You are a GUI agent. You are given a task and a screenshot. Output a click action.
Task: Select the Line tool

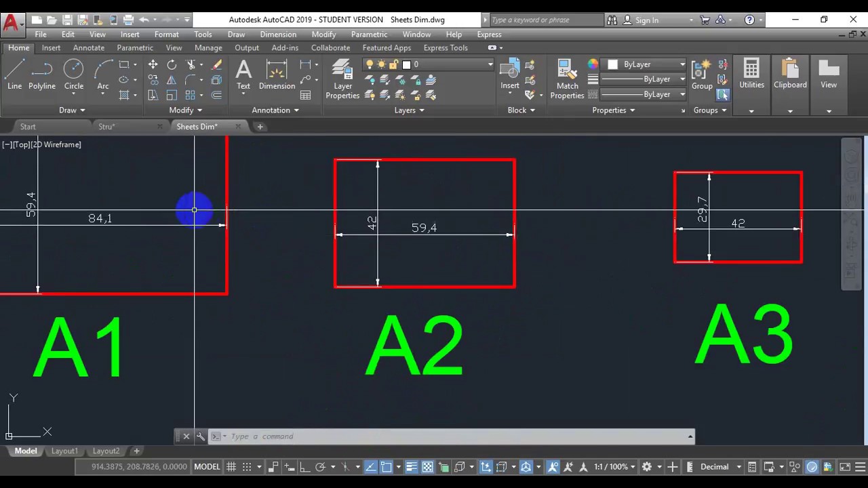tap(14, 75)
